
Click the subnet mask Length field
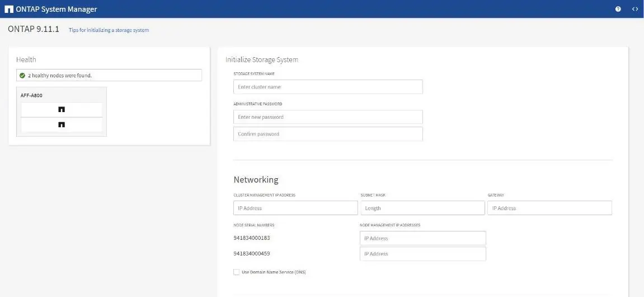coord(422,208)
